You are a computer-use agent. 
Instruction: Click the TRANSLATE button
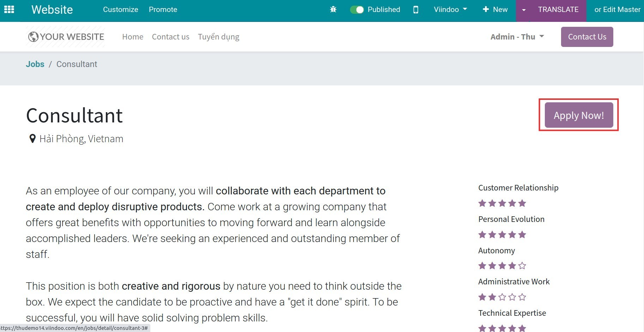point(558,10)
